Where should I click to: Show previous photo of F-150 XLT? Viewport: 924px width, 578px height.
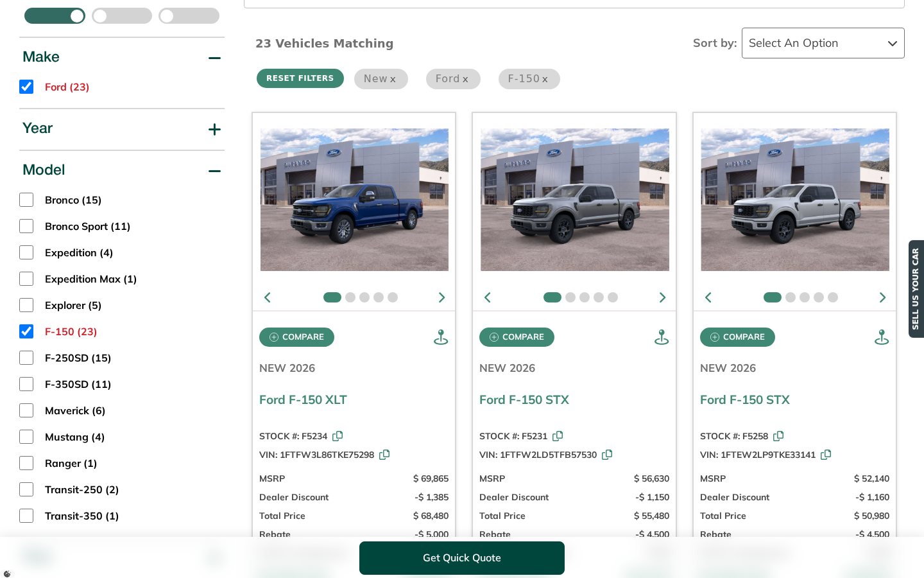[x=268, y=297]
